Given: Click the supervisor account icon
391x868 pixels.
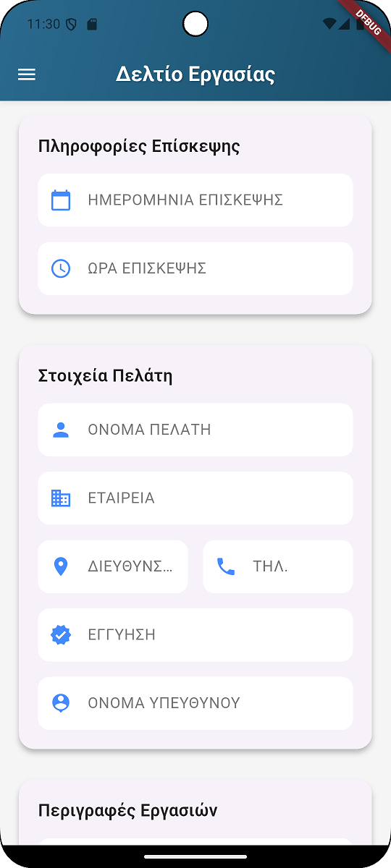Looking at the screenshot, I should click(x=61, y=703).
